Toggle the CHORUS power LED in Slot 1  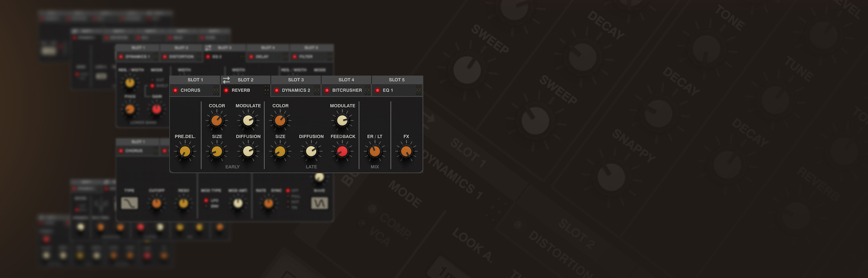pos(175,90)
